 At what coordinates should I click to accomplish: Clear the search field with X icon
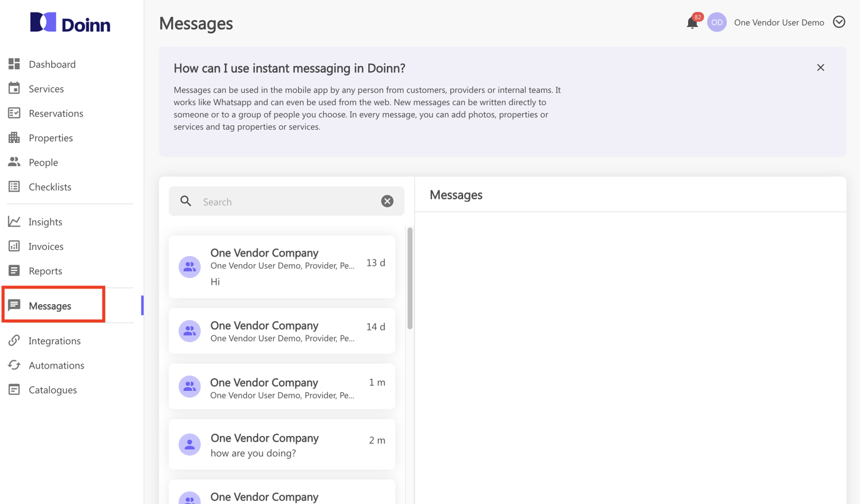(387, 201)
